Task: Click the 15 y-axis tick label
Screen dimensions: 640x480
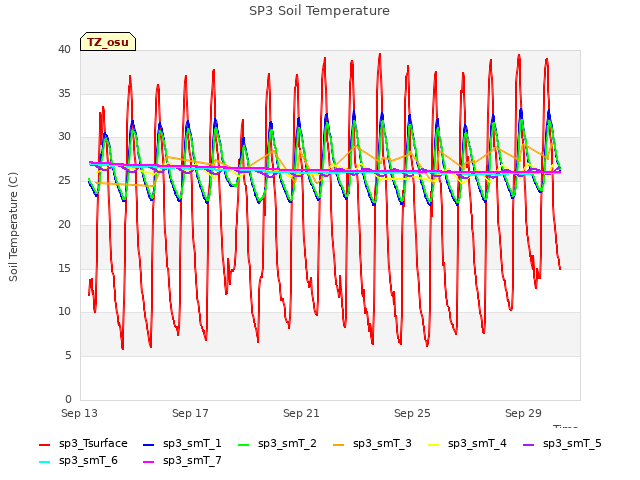Action: 64,269
